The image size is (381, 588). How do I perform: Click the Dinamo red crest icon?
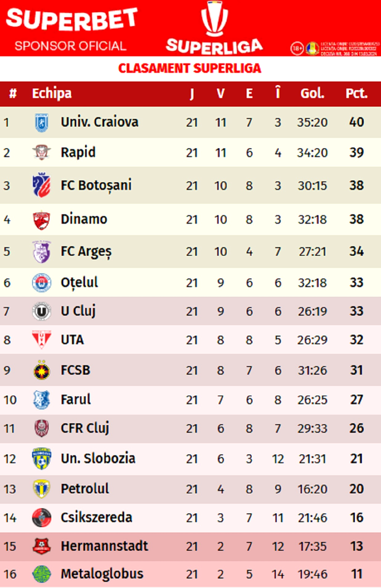coord(41,219)
